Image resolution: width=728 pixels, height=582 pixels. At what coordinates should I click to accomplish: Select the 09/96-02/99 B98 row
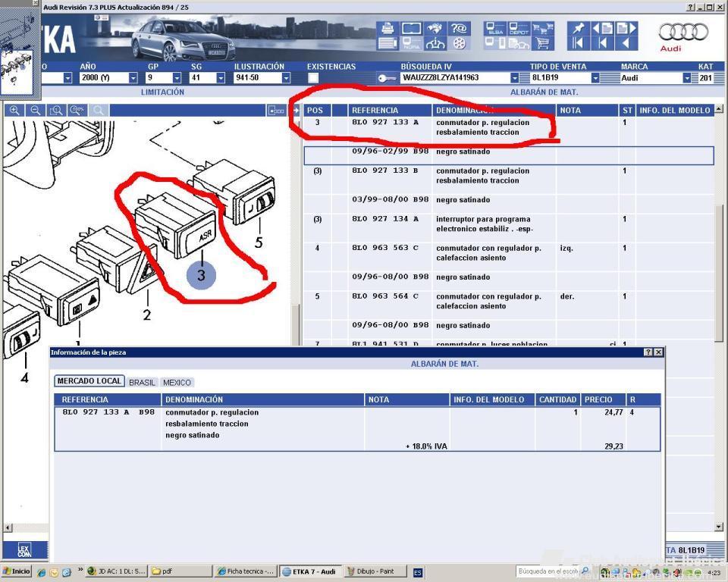508,155
